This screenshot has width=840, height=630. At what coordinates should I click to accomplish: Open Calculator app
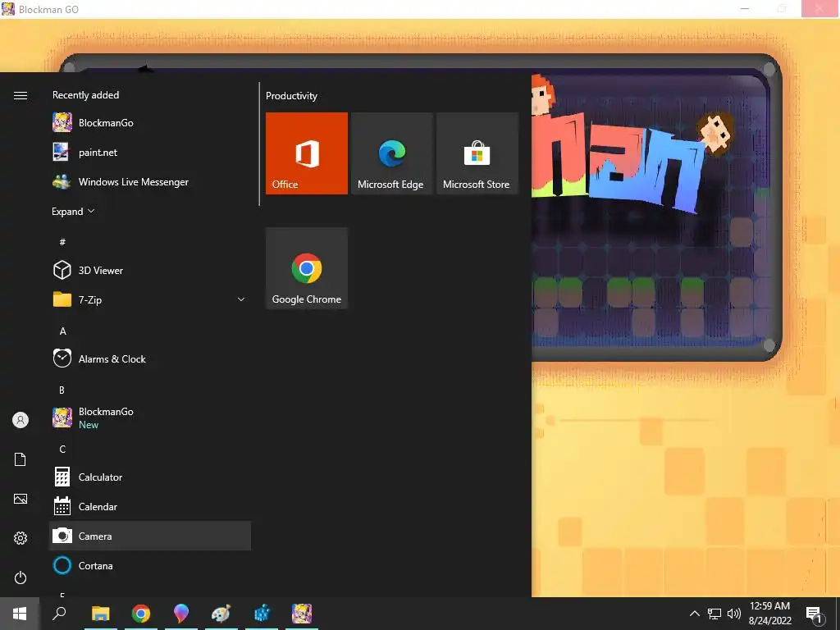coord(150,477)
